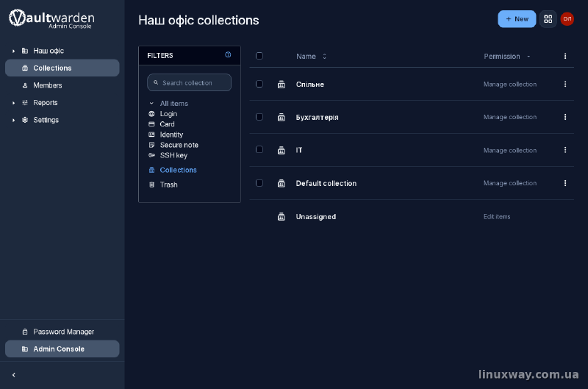Open the IT collection
The height and width of the screenshot is (389, 588).
[x=299, y=150]
